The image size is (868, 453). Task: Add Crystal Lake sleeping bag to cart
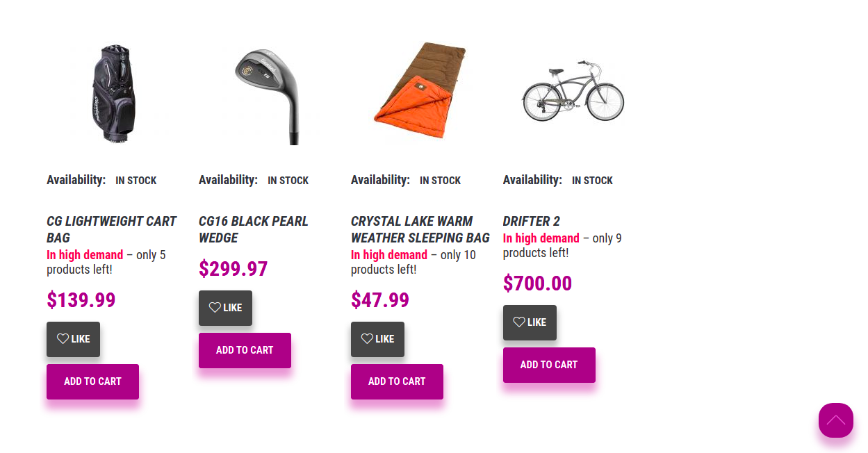pos(397,381)
